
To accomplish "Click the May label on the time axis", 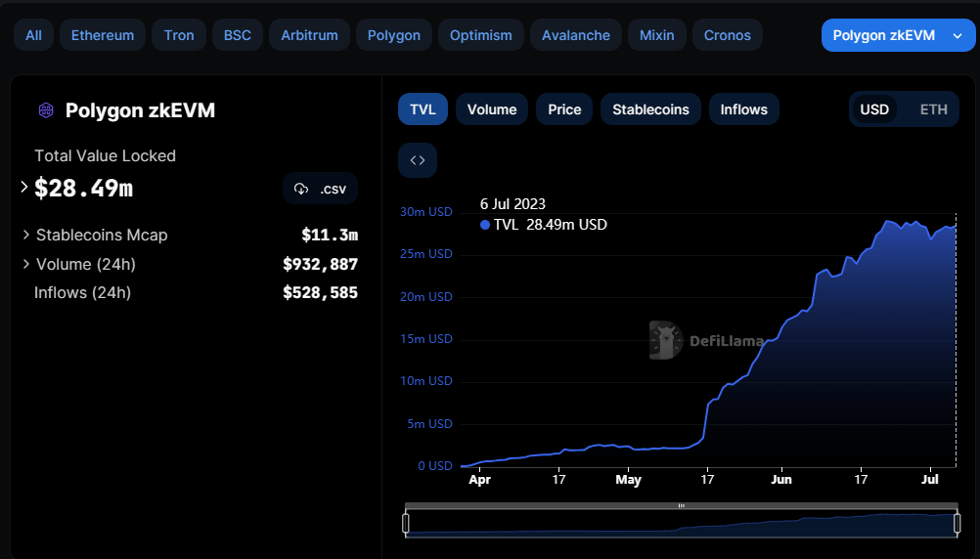I will (628, 480).
